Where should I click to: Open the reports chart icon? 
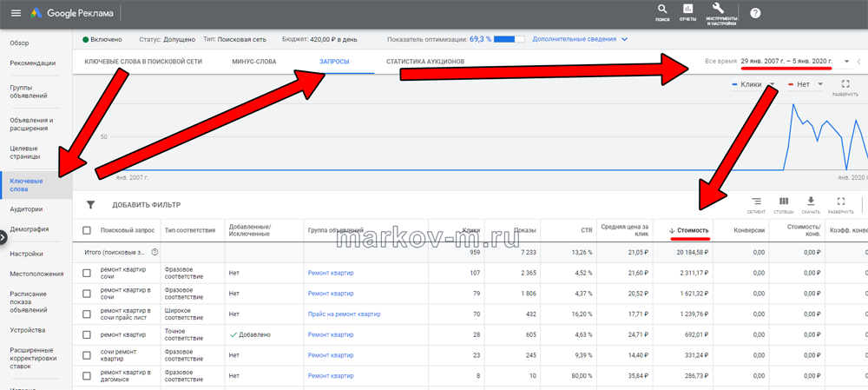click(x=687, y=10)
